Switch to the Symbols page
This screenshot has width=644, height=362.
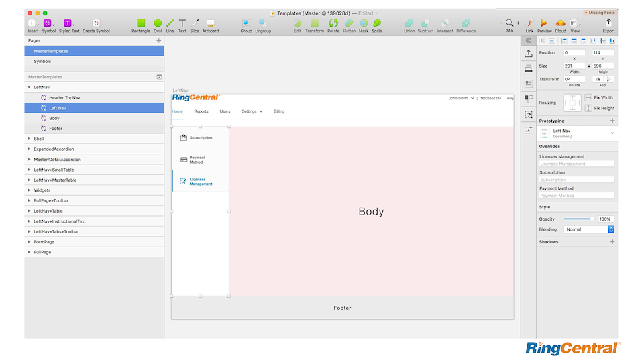pos(42,62)
